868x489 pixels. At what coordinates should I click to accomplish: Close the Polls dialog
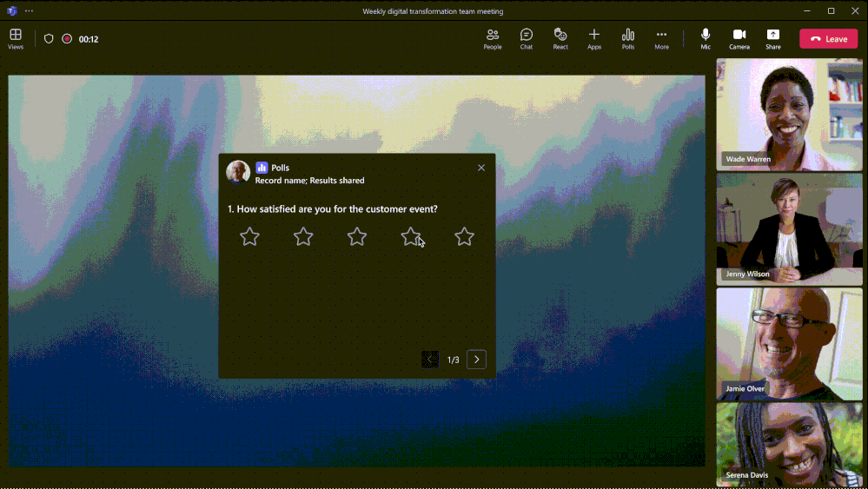[x=481, y=168]
